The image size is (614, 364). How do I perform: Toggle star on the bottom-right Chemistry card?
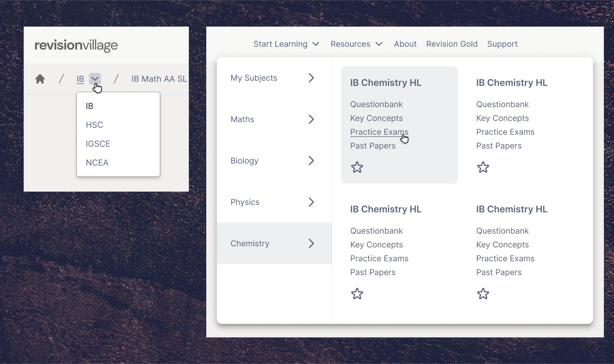pos(483,294)
